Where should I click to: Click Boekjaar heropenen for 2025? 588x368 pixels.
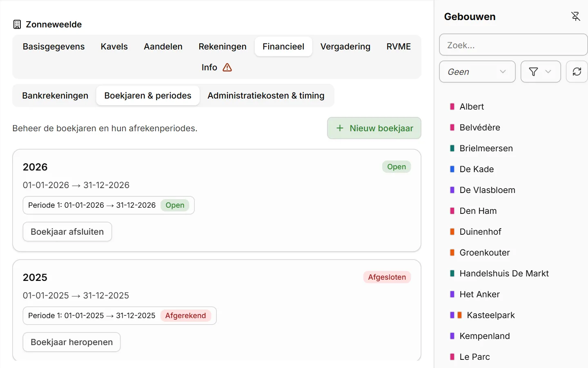click(x=72, y=342)
